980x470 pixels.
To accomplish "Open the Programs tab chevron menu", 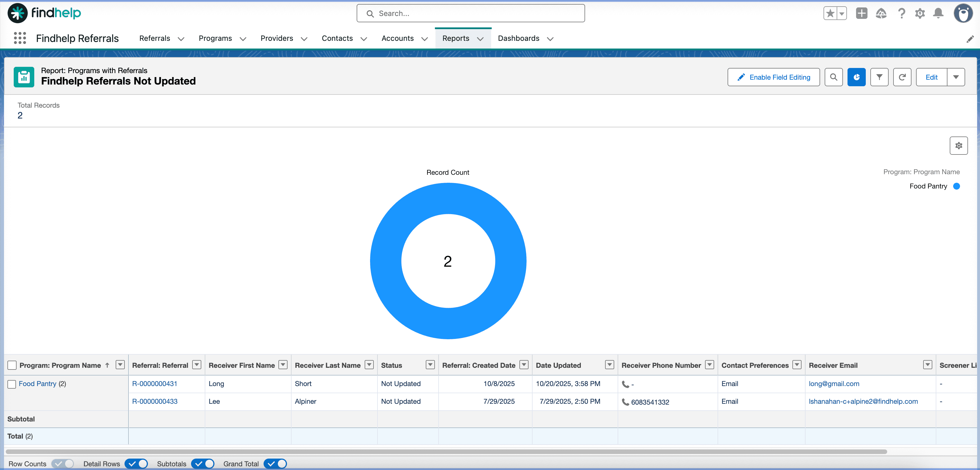I will (x=243, y=39).
